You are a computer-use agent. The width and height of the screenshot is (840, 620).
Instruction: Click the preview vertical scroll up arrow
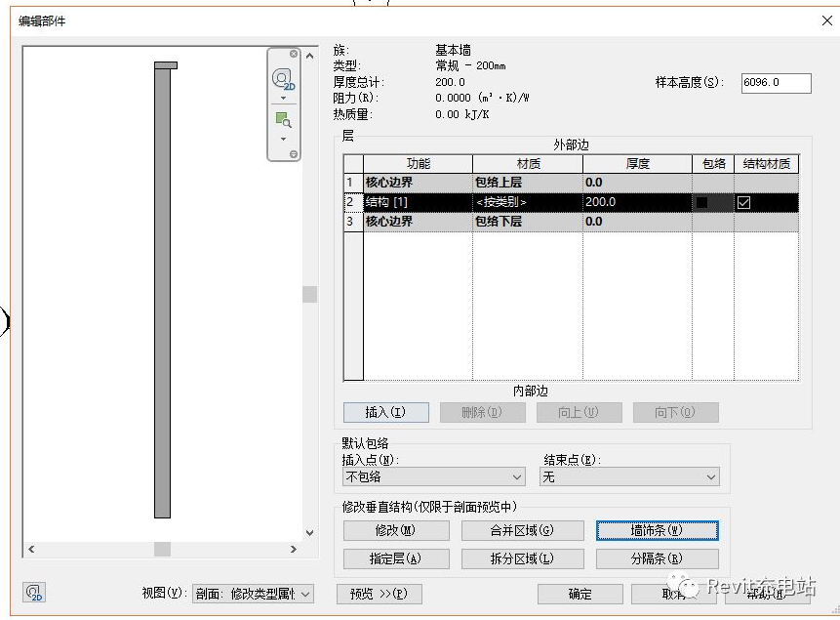pyautogui.click(x=309, y=56)
